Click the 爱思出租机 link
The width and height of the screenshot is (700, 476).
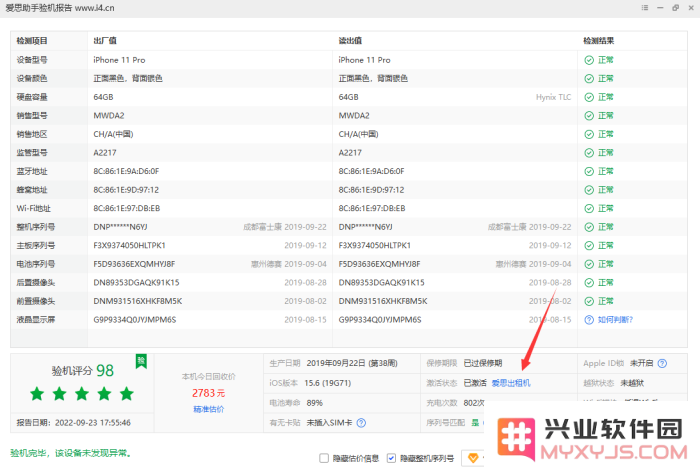511,383
